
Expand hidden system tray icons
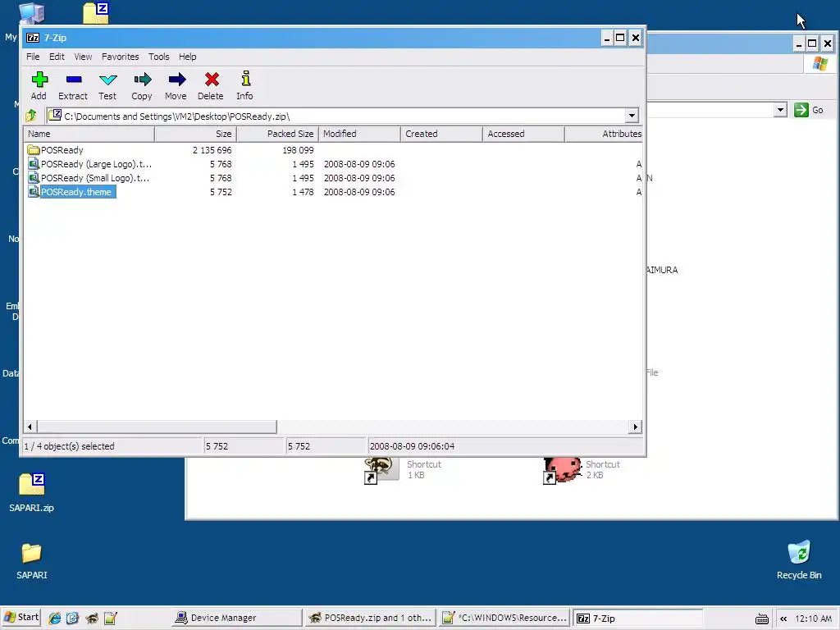coord(783,619)
